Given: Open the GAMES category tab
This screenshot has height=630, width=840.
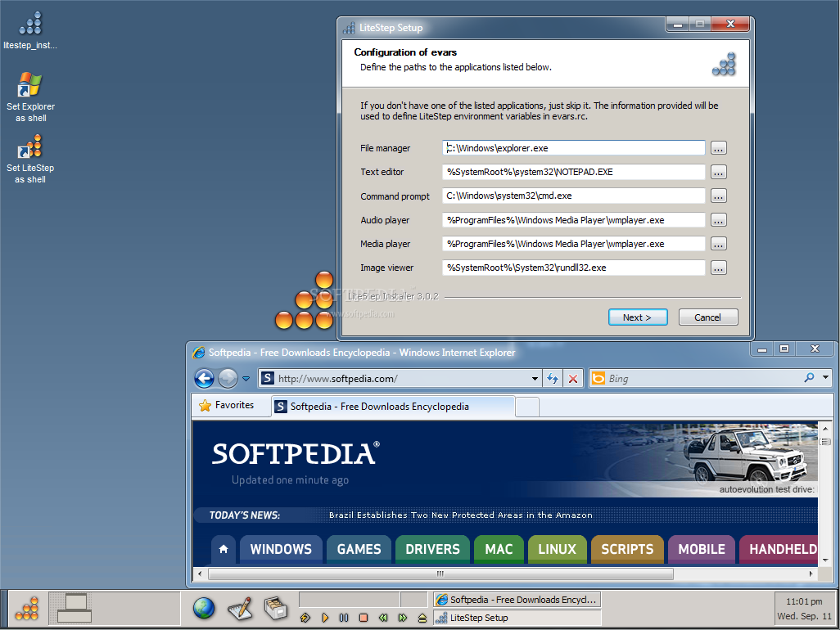Looking at the screenshot, I should click(359, 549).
